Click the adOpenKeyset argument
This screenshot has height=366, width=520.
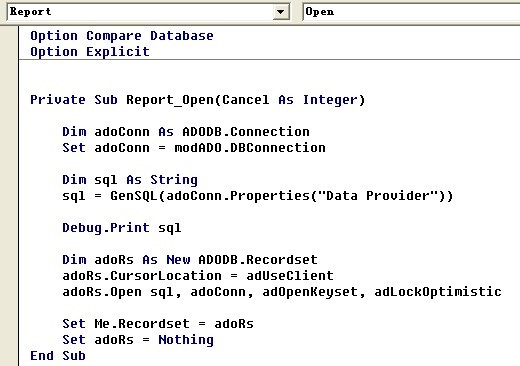pos(310,292)
